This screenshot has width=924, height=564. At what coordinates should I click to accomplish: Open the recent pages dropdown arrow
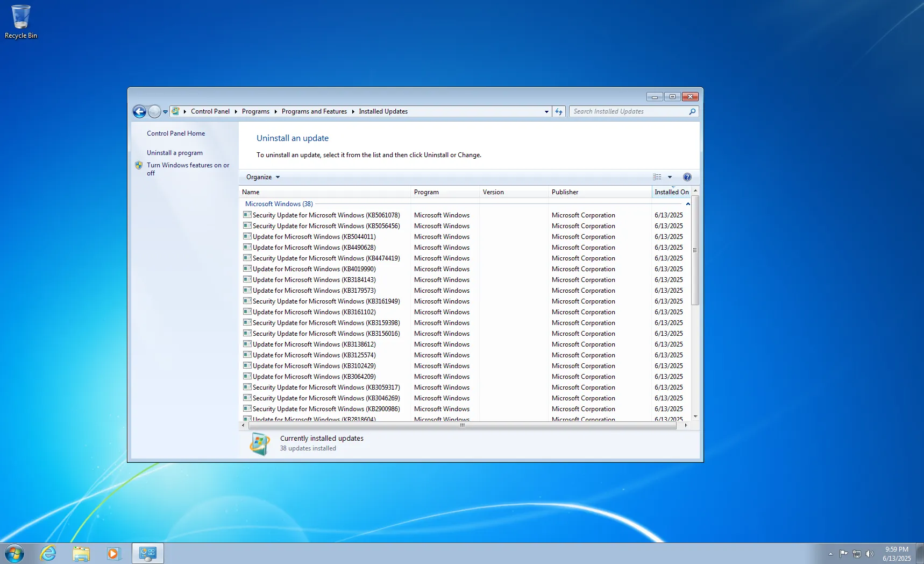166,112
